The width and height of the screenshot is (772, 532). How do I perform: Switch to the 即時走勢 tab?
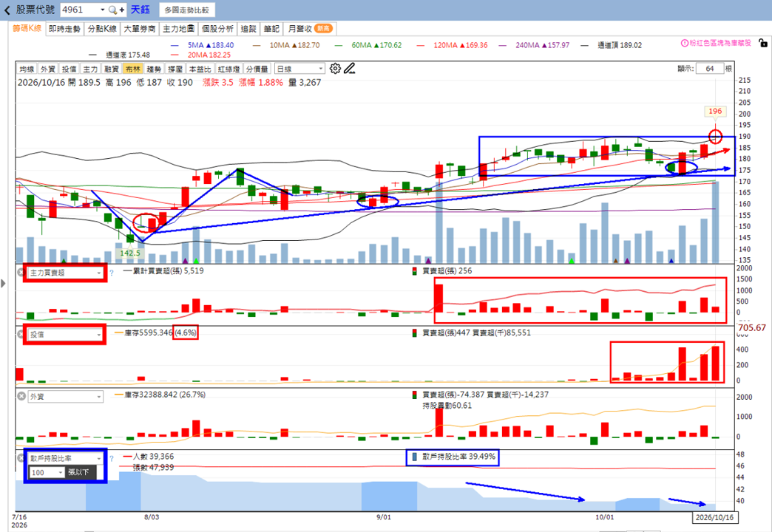pos(64,29)
